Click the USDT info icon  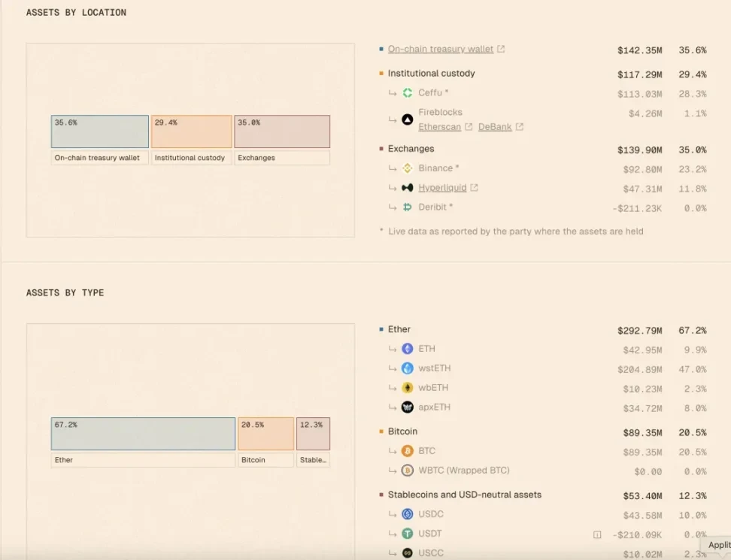pyautogui.click(x=597, y=534)
